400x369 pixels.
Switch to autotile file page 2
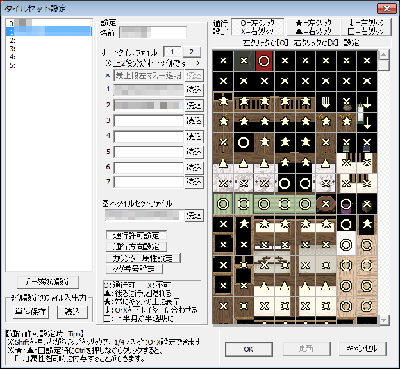coord(191,52)
